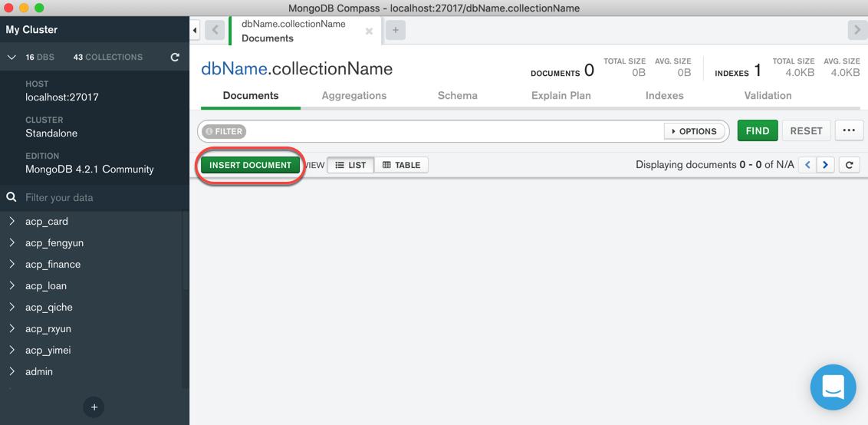This screenshot has height=425, width=868.
Task: Go to previous tab with back arrow
Action: 215,30
